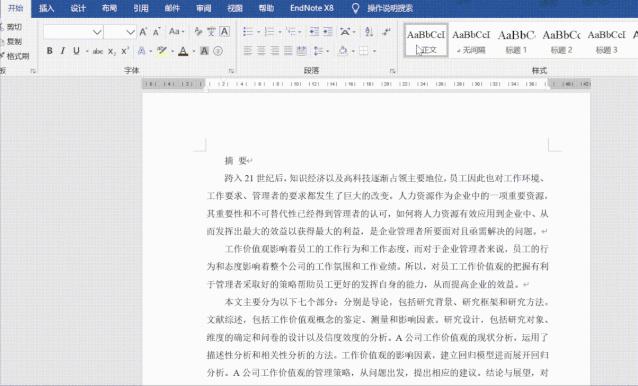Screen dimensions: 638x386
Task: Toggle Bold formatting
Action: [x=49, y=51]
